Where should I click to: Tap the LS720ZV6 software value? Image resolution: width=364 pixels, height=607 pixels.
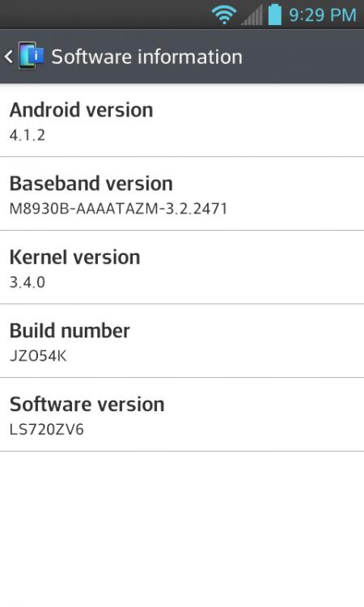coord(46,429)
